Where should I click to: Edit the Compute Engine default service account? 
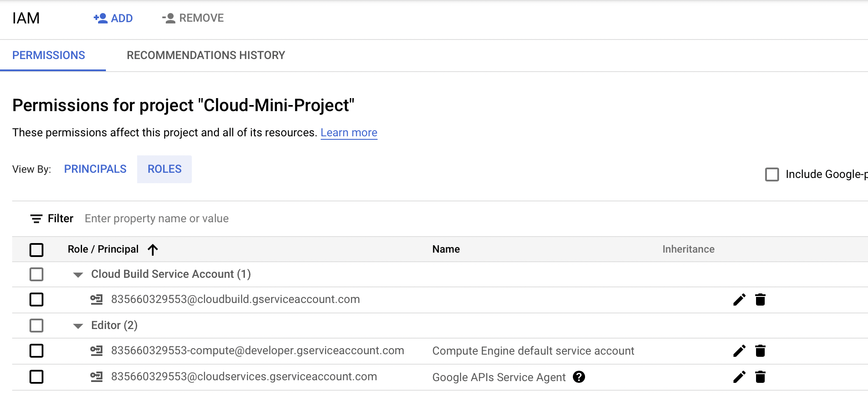click(x=740, y=351)
